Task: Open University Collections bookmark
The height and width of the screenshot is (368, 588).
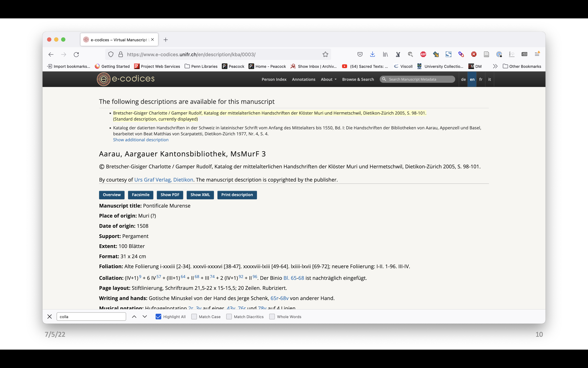Action: tap(440, 66)
